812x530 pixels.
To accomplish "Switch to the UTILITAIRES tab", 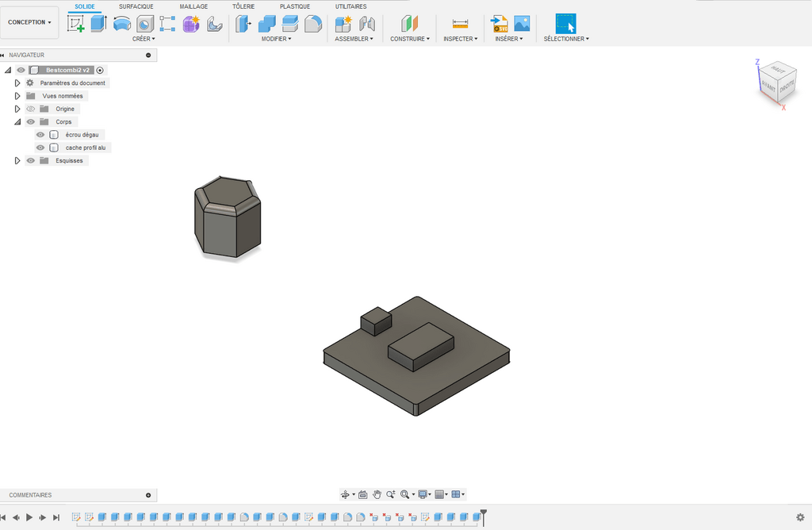I will pos(350,6).
